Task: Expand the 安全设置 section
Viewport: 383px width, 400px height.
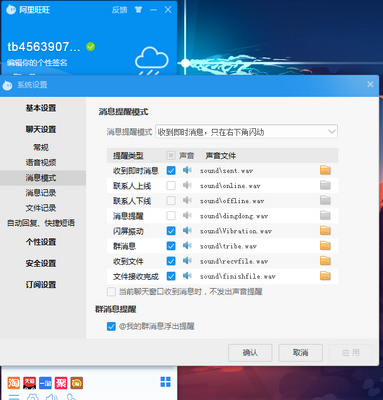Action: pyautogui.click(x=41, y=263)
